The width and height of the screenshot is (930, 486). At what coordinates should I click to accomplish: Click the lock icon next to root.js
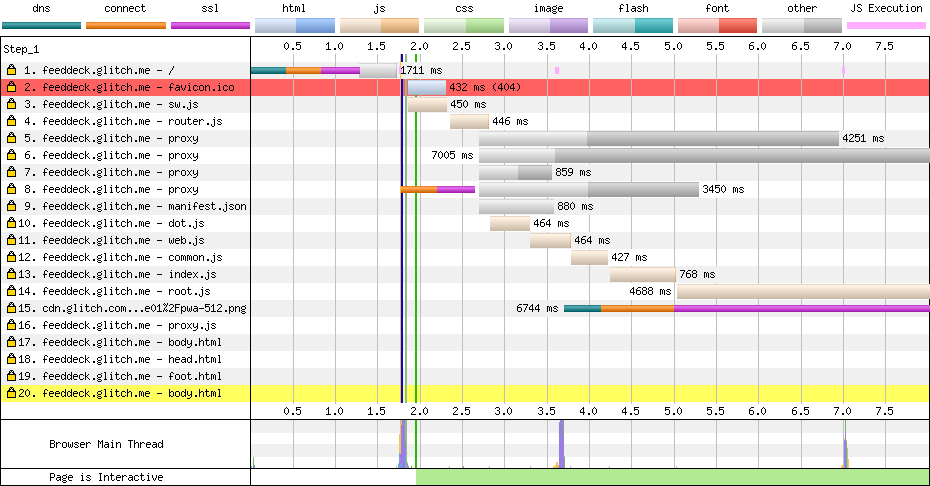point(12,292)
